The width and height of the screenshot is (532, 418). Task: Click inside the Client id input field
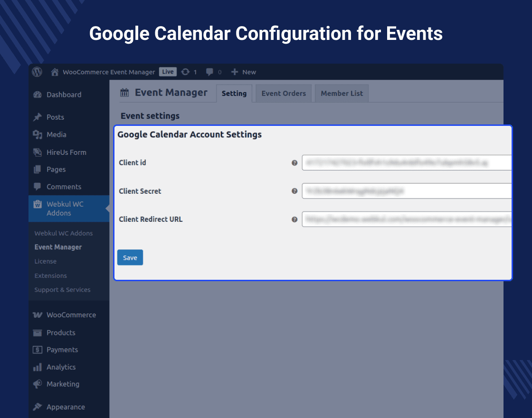(x=406, y=162)
